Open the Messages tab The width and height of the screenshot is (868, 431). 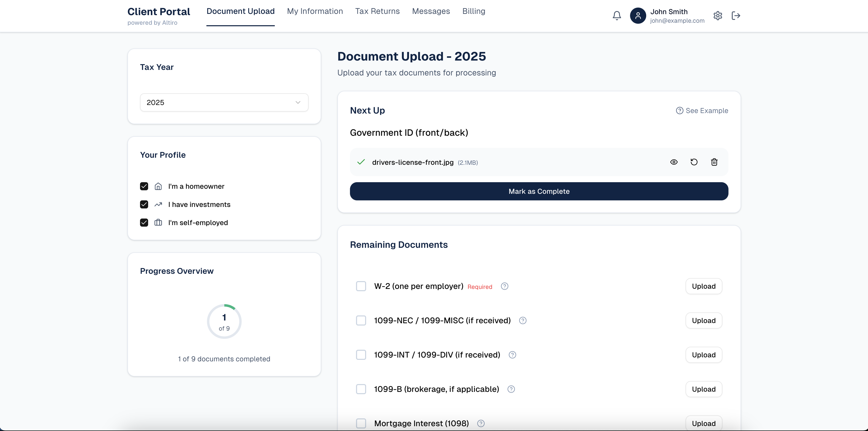coord(431,11)
